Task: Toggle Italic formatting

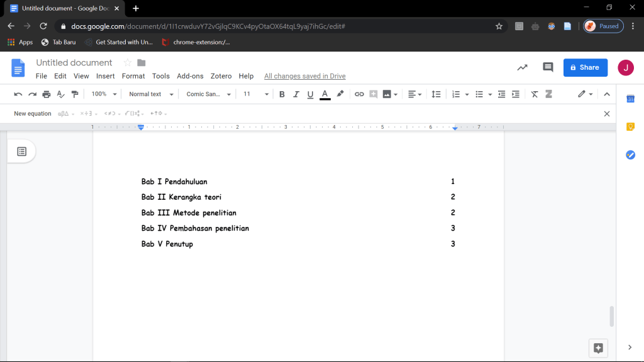Action: coord(296,94)
